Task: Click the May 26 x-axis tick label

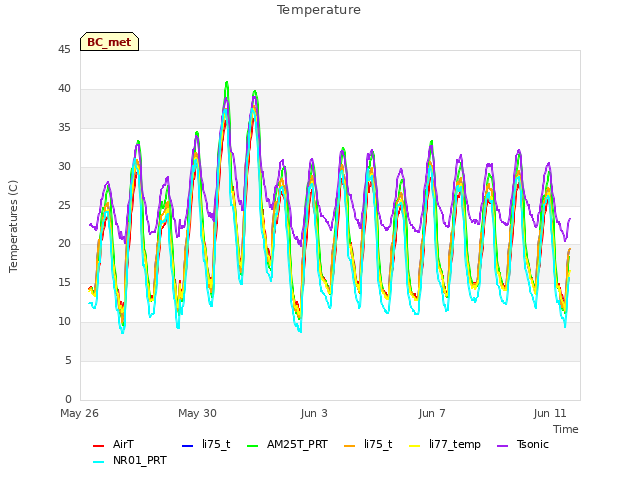Action: pyautogui.click(x=79, y=413)
